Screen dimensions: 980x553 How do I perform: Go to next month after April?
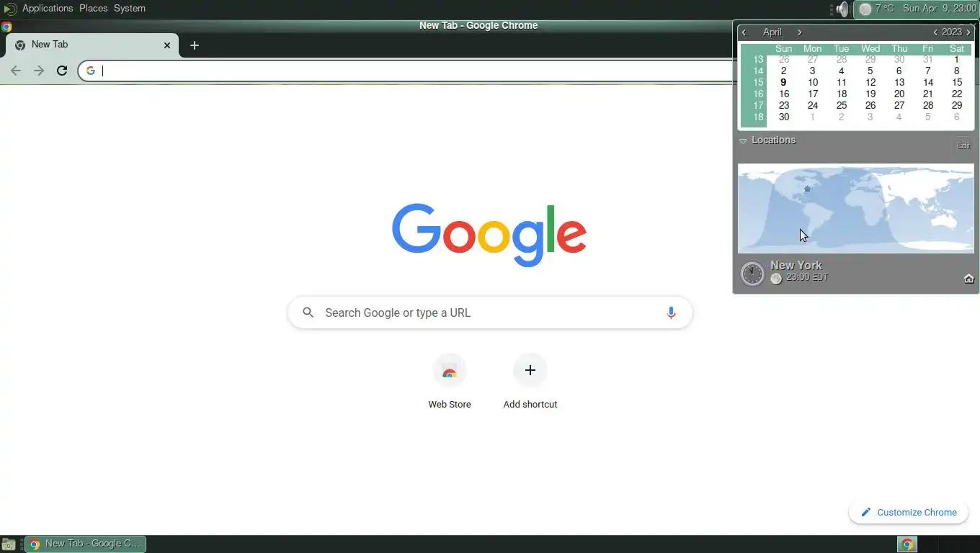point(800,32)
